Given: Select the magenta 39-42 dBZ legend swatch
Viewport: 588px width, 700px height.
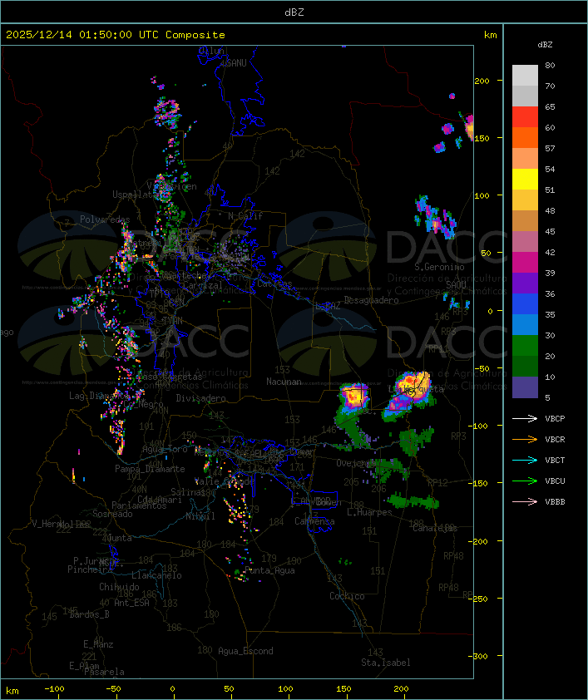Looking at the screenshot, I should 525,263.
